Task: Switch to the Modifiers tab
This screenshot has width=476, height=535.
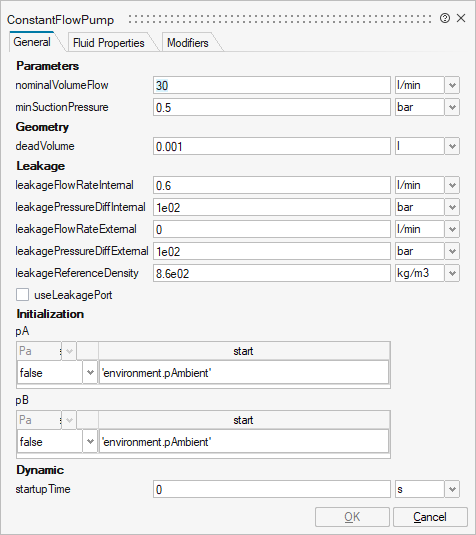Action: coord(188,43)
